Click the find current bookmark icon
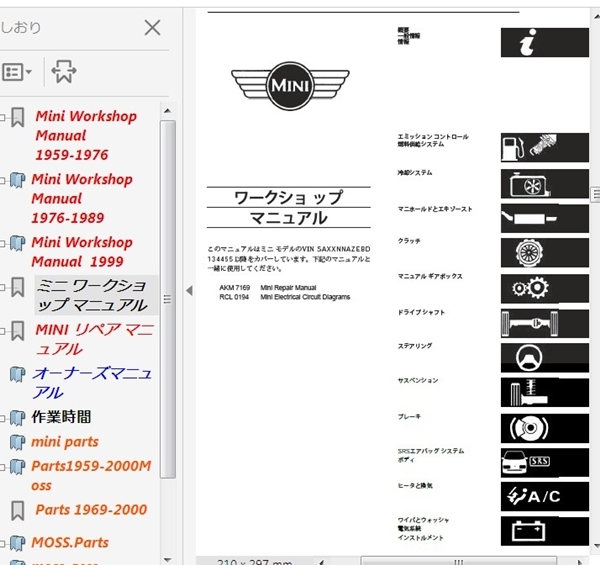The height and width of the screenshot is (565, 600). pyautogui.click(x=64, y=71)
